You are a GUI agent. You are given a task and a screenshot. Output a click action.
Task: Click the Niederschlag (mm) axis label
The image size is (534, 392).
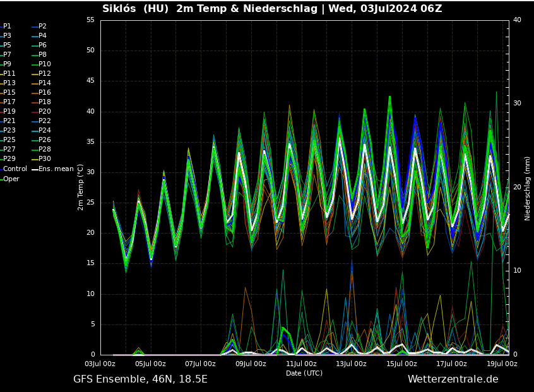[x=527, y=188]
